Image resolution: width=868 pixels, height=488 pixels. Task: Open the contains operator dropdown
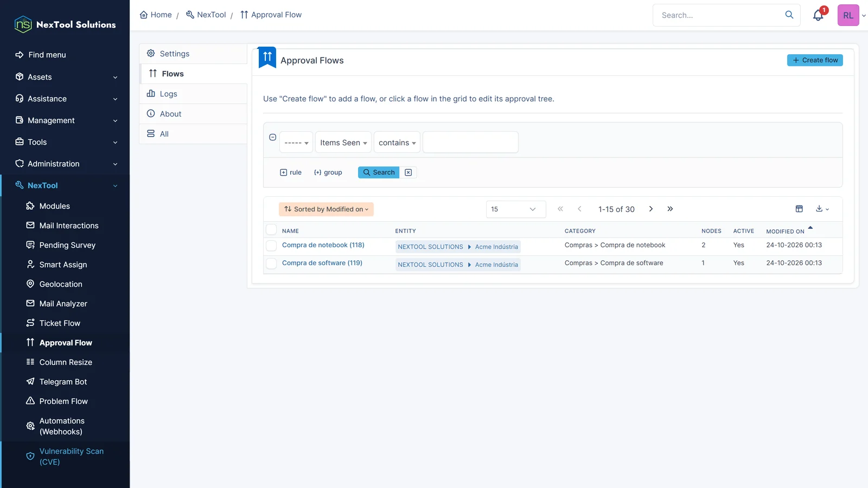tap(397, 143)
